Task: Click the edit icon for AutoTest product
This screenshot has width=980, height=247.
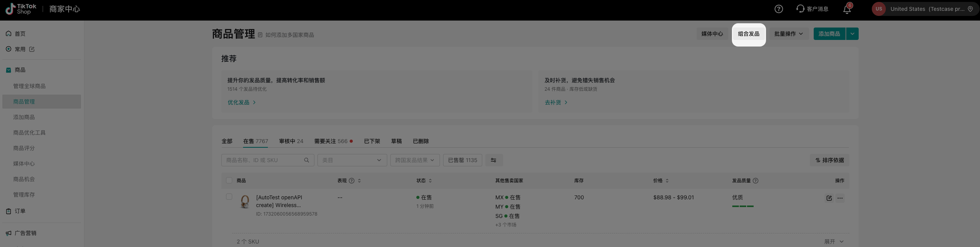Action: coord(829,198)
